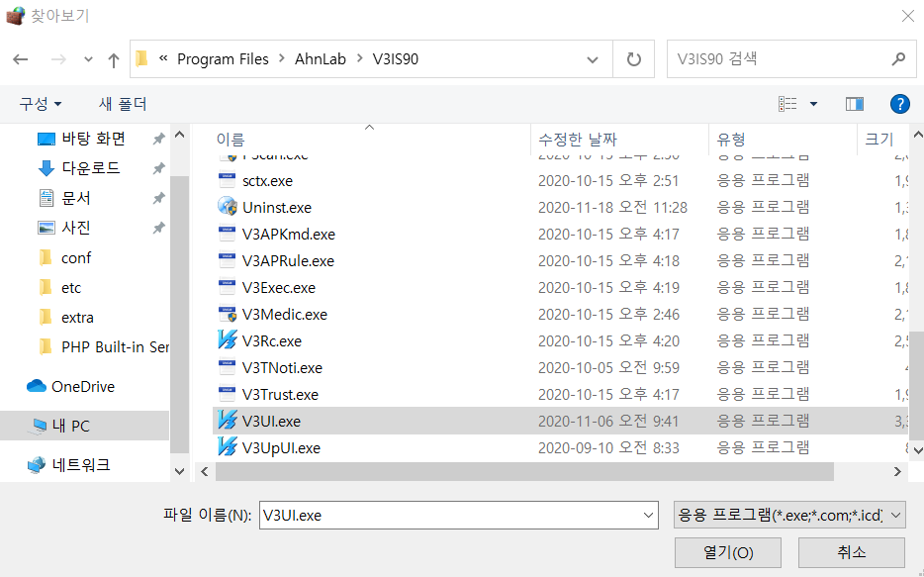Select V3UpUI.exe file icon

(x=227, y=447)
